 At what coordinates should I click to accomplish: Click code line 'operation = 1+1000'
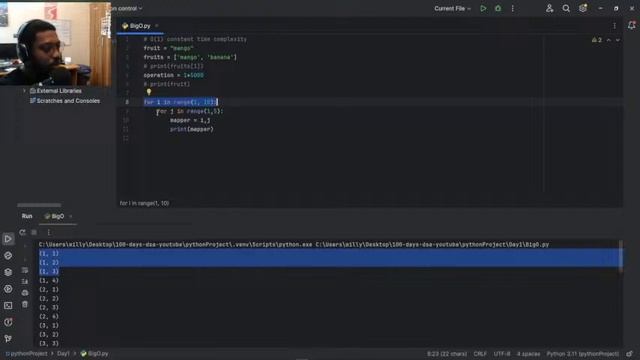point(173,75)
